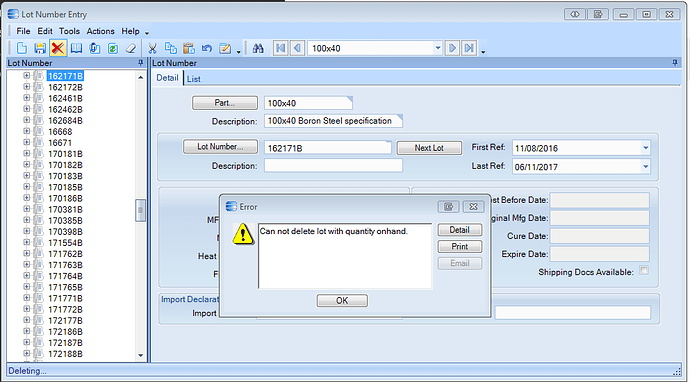Switch to the Detail tab

[x=167, y=78]
